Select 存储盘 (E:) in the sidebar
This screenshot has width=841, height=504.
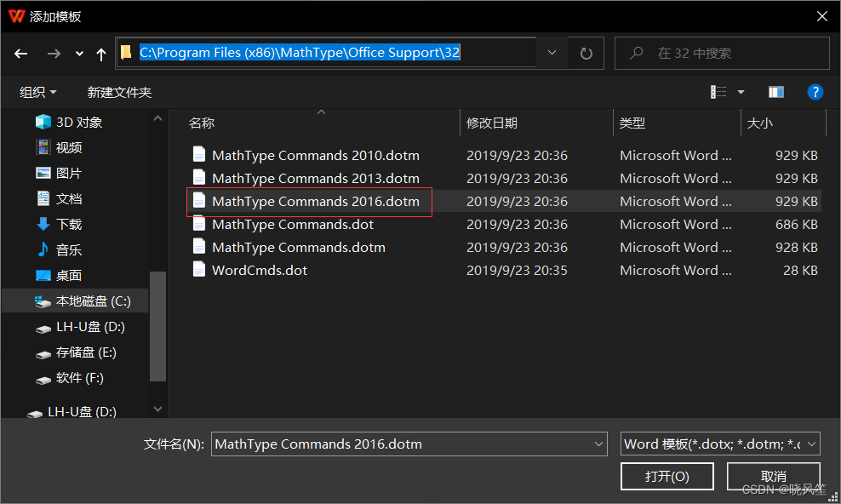75,352
